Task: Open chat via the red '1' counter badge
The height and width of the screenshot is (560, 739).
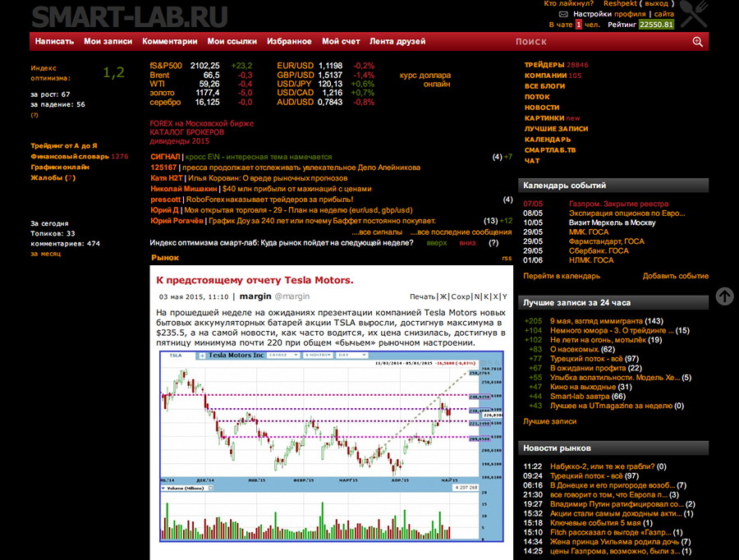Action: point(578,24)
